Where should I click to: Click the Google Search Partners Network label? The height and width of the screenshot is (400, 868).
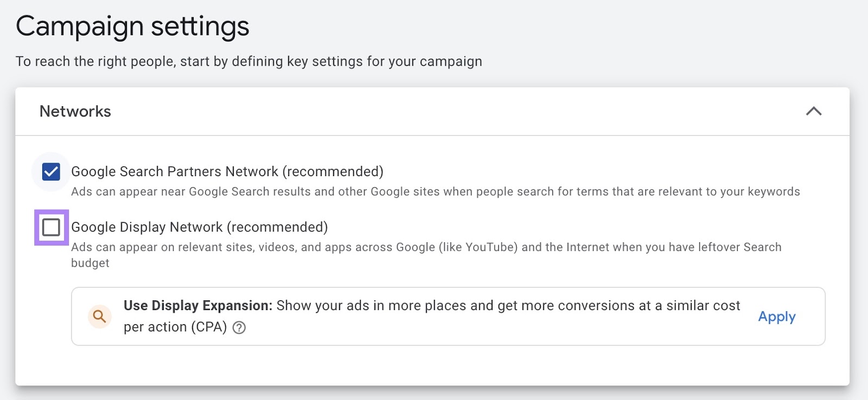227,172
